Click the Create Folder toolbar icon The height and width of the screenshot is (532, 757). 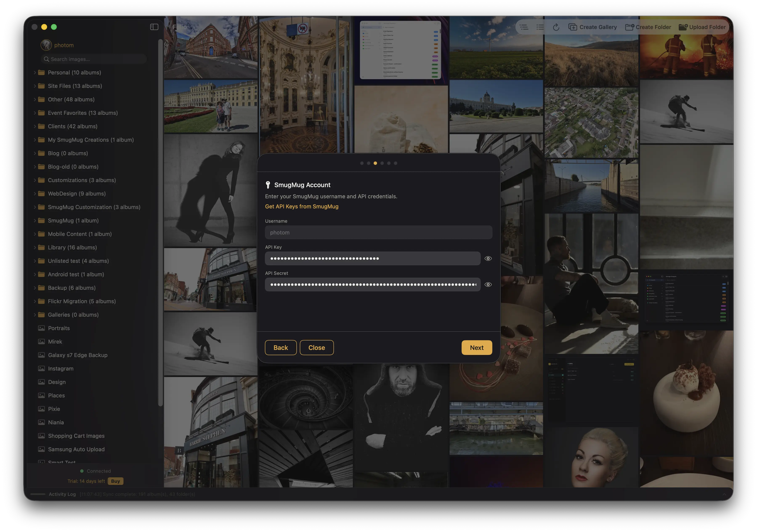click(x=630, y=27)
